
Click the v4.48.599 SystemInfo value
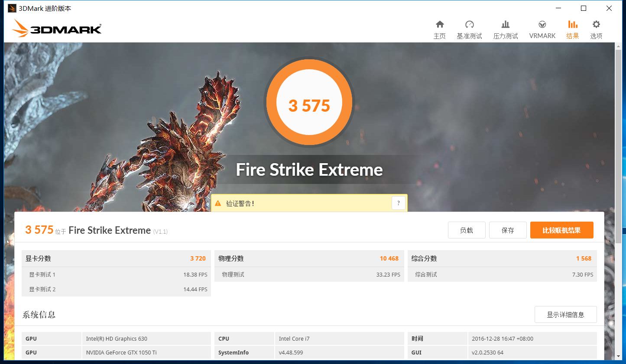(x=291, y=352)
